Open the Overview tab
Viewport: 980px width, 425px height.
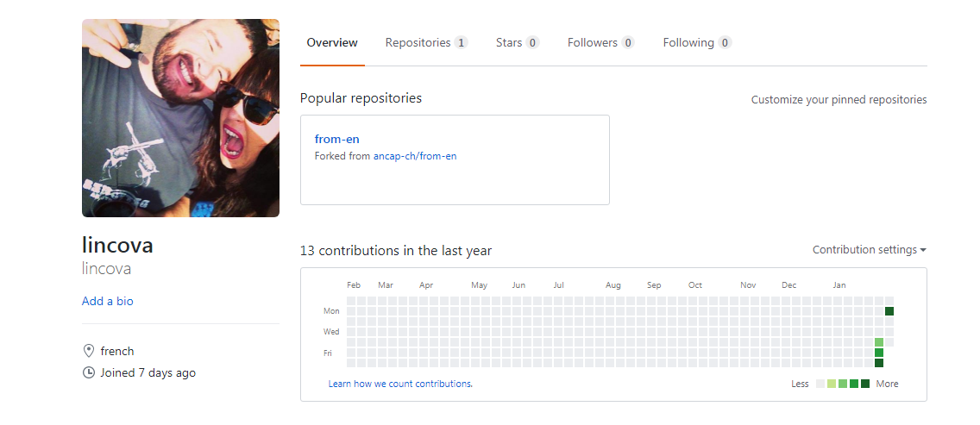[x=332, y=42]
